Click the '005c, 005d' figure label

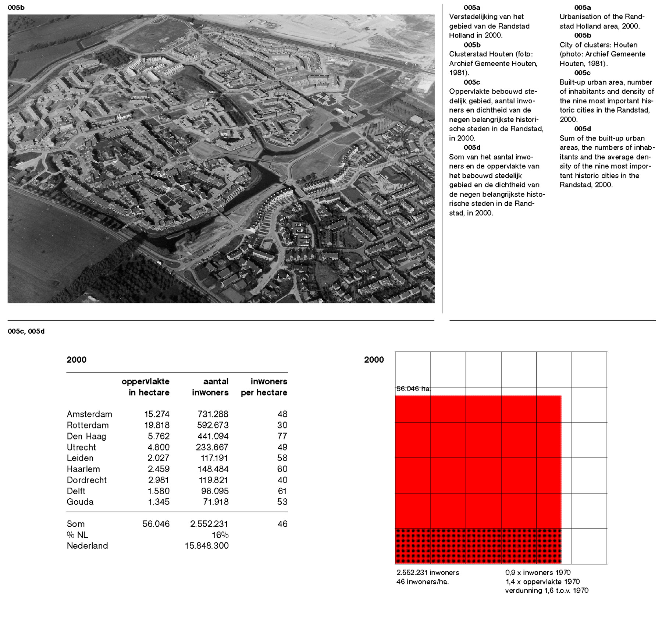[x=26, y=331]
